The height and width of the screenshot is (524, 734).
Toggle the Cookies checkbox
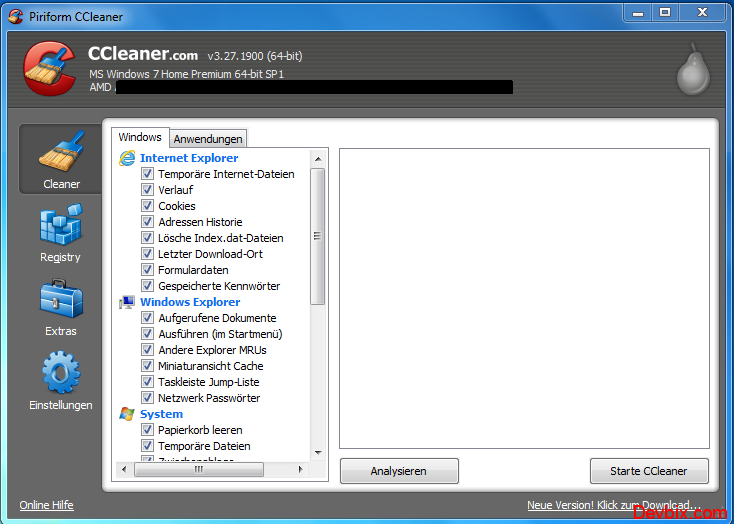click(x=147, y=206)
